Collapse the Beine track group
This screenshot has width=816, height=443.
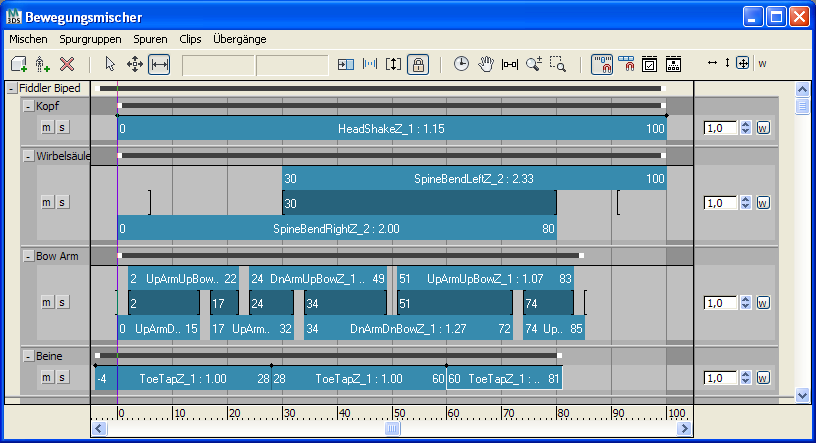29,357
